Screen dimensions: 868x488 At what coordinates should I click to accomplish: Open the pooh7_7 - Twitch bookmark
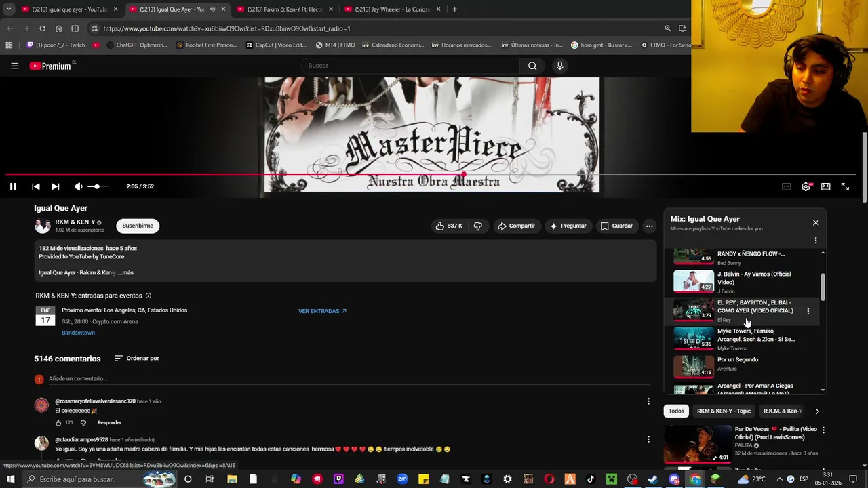tap(56, 45)
